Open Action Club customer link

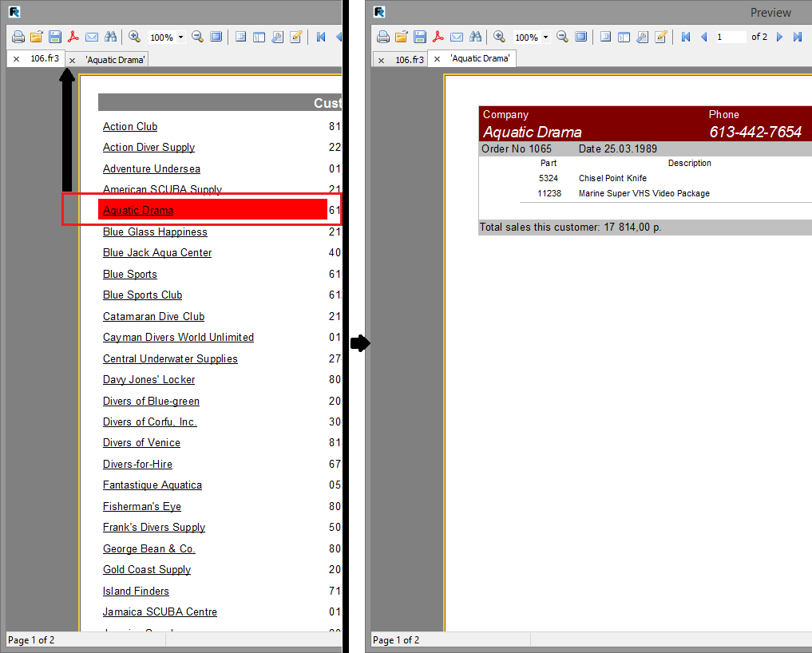(130, 126)
